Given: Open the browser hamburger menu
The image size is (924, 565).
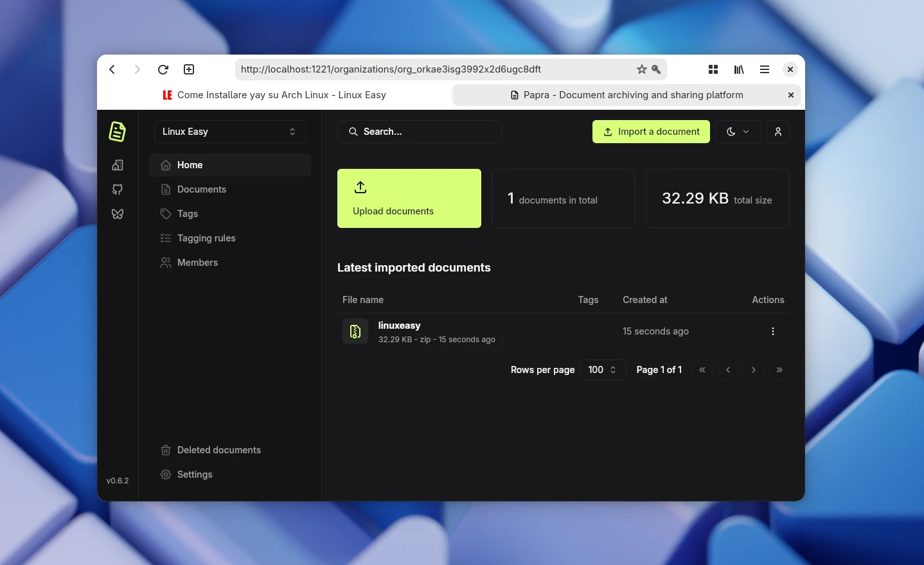Looking at the screenshot, I should click(765, 69).
